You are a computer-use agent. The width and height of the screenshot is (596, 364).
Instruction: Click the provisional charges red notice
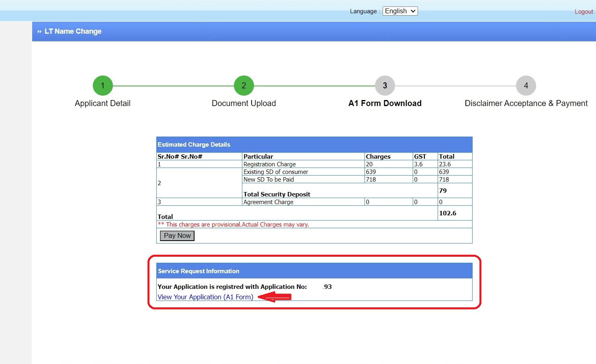233,225
